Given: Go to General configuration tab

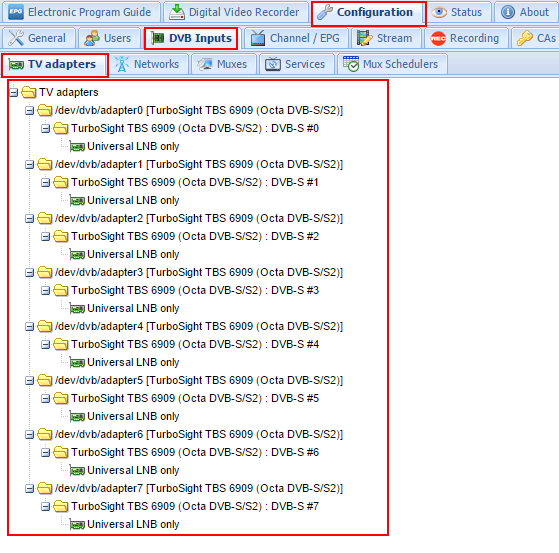Looking at the screenshot, I should (38, 38).
